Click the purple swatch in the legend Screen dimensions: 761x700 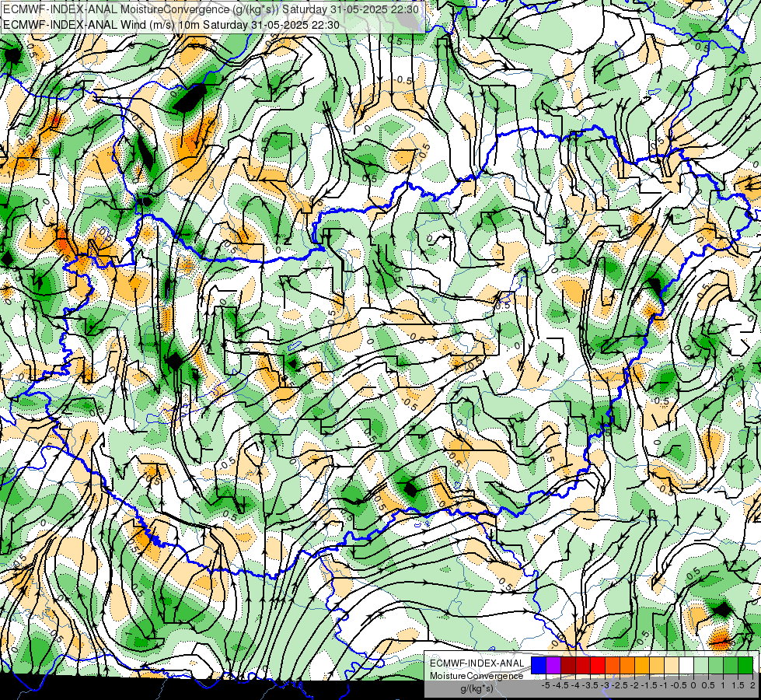coord(553,665)
